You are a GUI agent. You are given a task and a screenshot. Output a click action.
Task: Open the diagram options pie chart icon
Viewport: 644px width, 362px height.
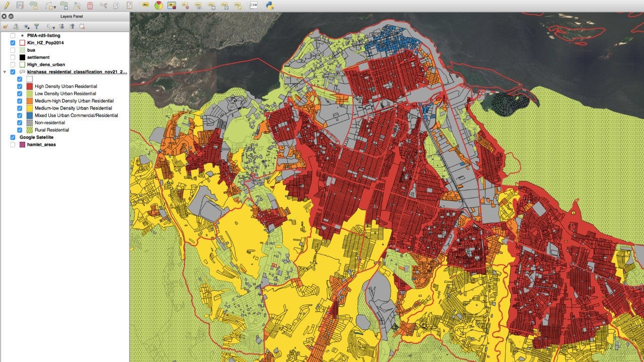(x=158, y=6)
